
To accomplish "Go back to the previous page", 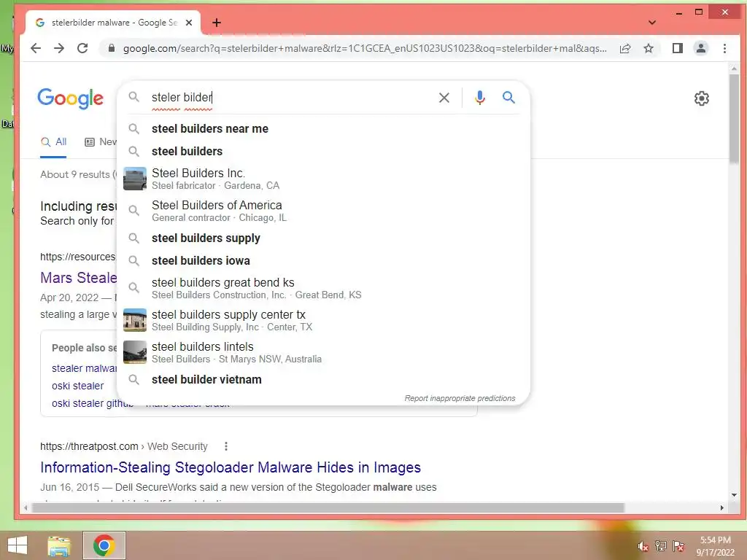I will click(x=36, y=48).
